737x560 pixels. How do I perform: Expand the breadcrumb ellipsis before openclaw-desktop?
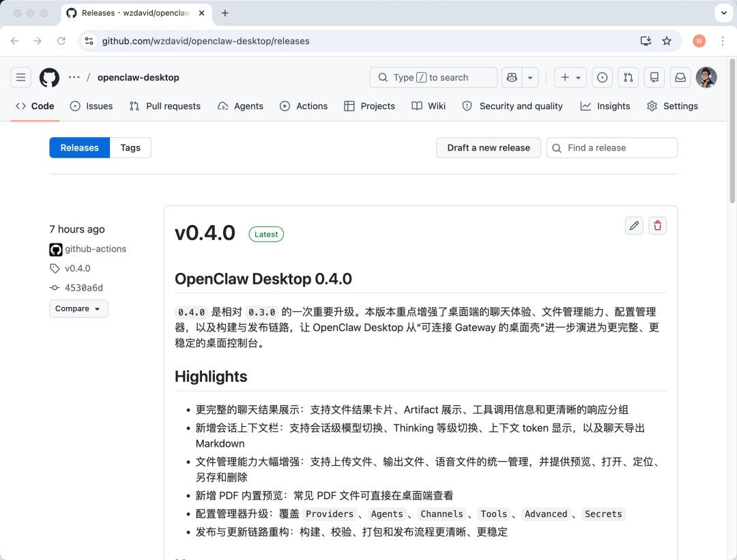pos(74,78)
